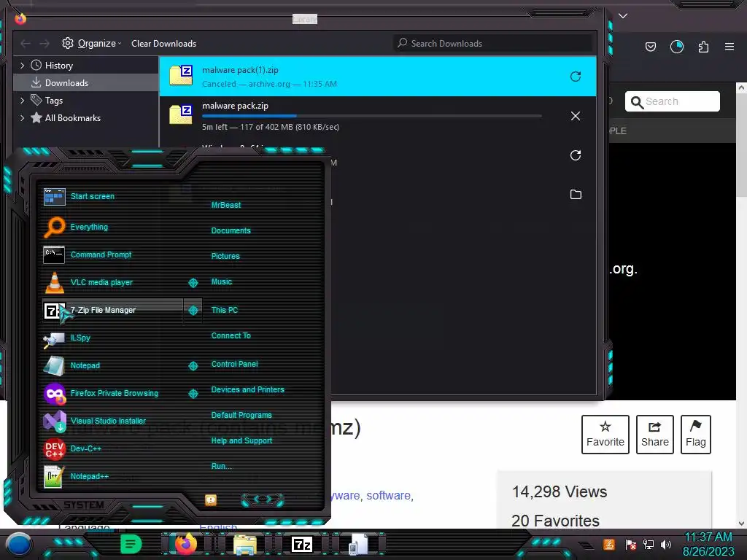Viewport: 747px width, 560px height.
Task: Open the Organize menu in Library
Action: 91,43
